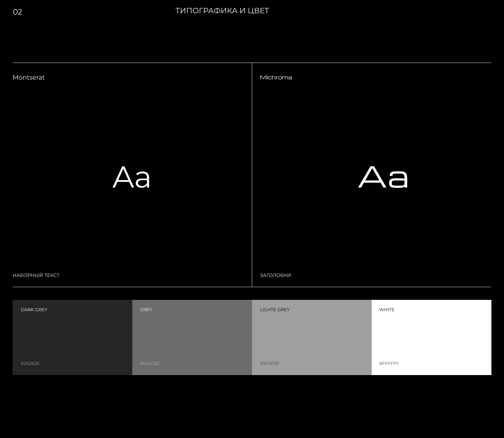Click the Dark Grey color swatch

tap(72, 337)
